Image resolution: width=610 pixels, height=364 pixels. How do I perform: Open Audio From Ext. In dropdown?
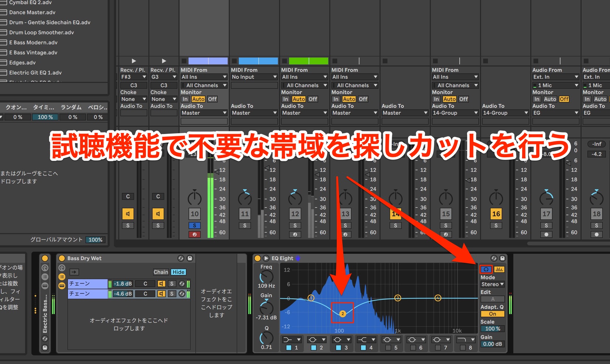click(555, 77)
